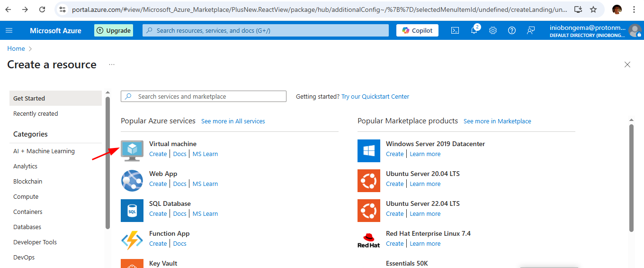644x268 pixels.
Task: Click the Web App service icon
Action: tap(132, 181)
